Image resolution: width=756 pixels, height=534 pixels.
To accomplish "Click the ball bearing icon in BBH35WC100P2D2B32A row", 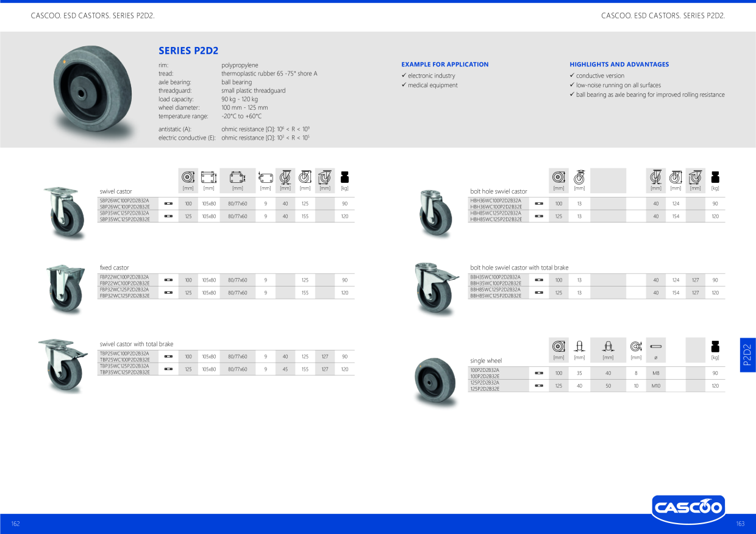I will 539,280.
